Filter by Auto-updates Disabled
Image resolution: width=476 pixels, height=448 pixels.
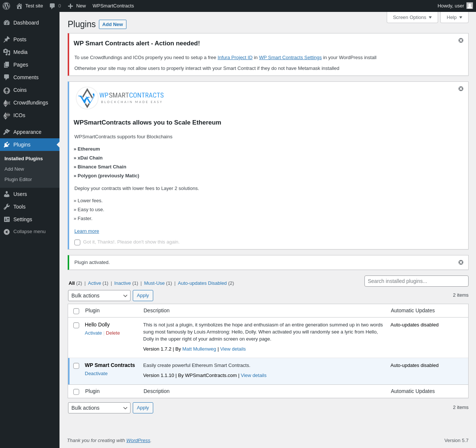coord(202,283)
